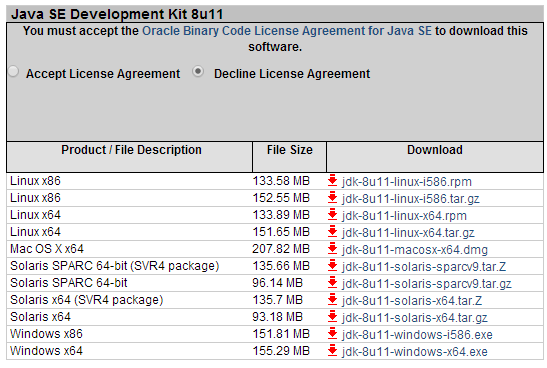This screenshot has height=368, width=547.
Task: Click download arrow icon for jdk-8u11-linux-i586.tar.gz
Action: coord(332,198)
